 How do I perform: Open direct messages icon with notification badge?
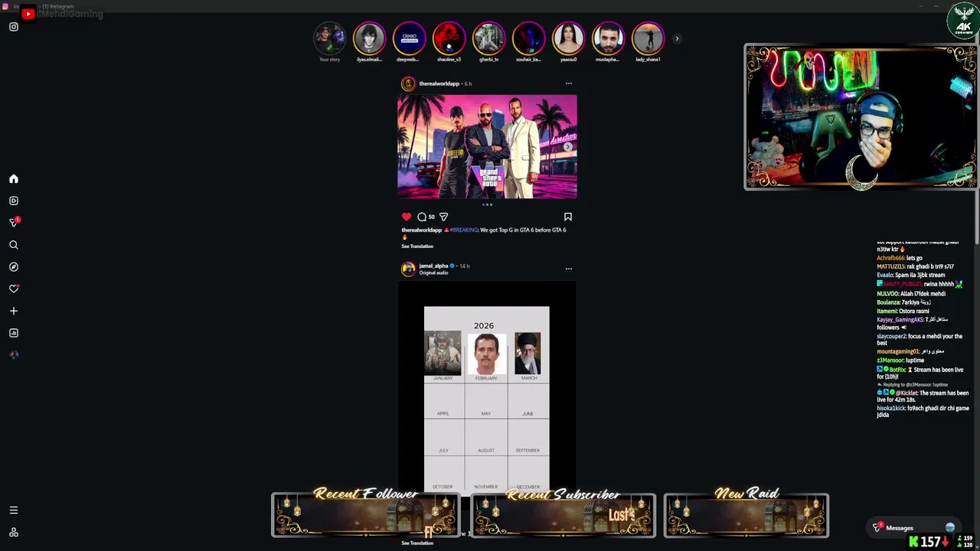tap(13, 223)
